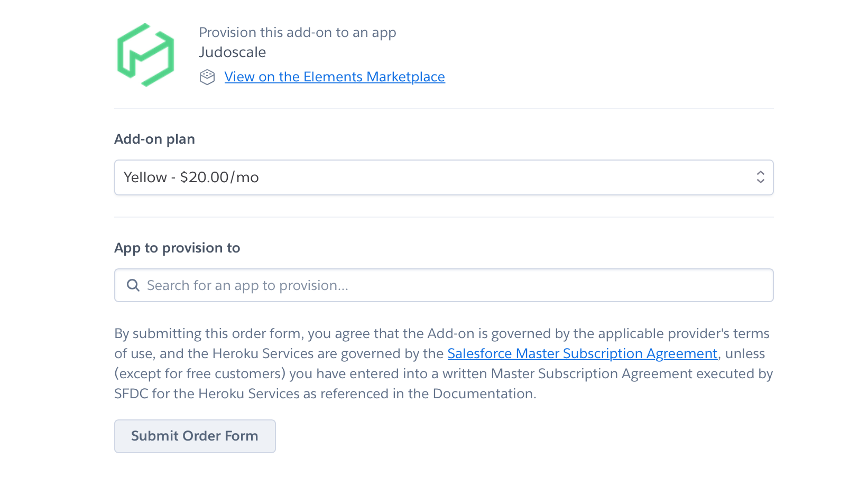Viewport: 868px width, 487px height.
Task: Click the "Search for an app to provision..." placeholder
Action: coord(247,286)
